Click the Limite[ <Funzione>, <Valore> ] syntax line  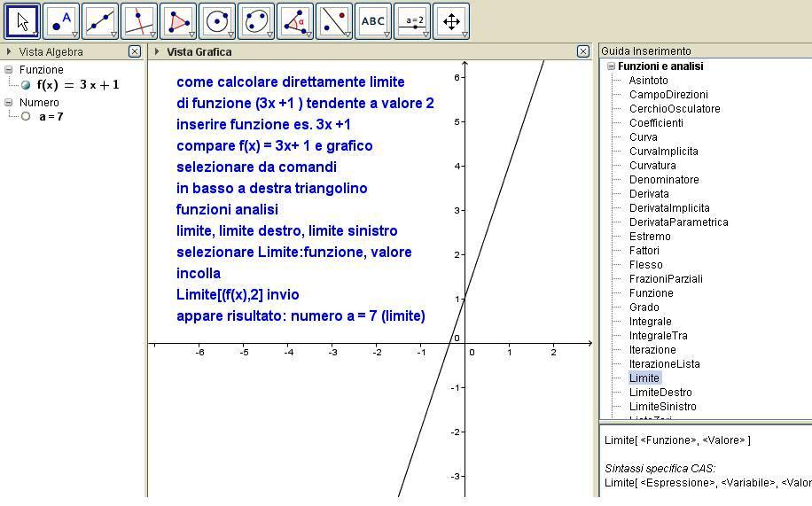click(677, 440)
